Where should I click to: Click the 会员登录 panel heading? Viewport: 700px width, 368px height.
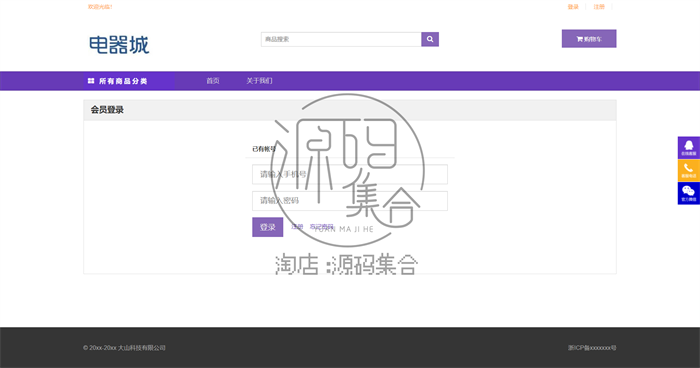click(107, 110)
